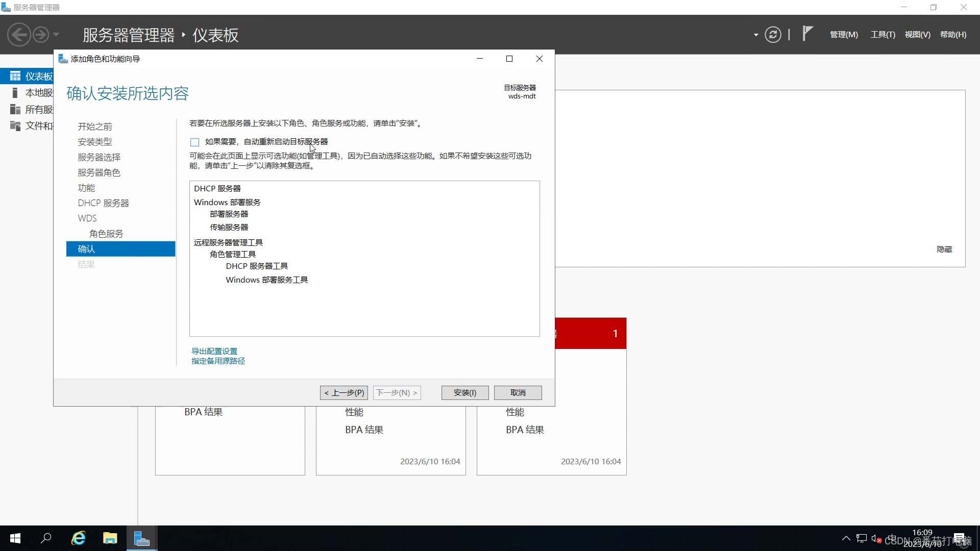Click 传输服务器 in the confirmation list
This screenshot has width=980, height=551.
(x=229, y=228)
